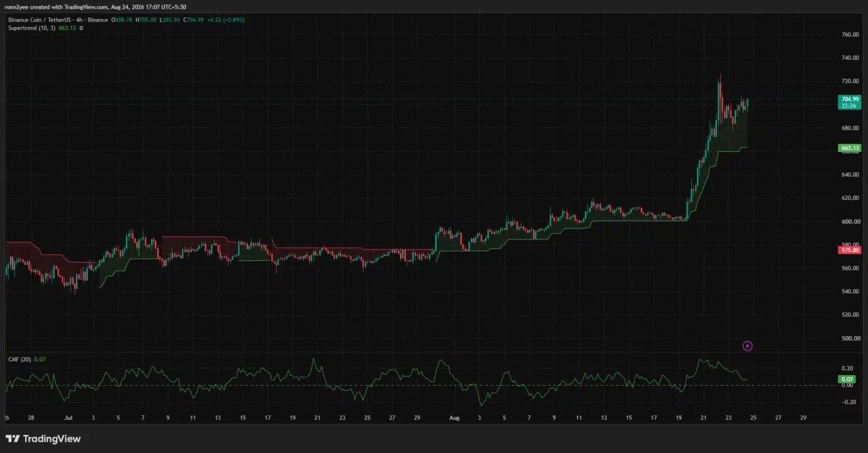
Task: Click the 'Jul' label on time axis
Action: click(x=69, y=417)
